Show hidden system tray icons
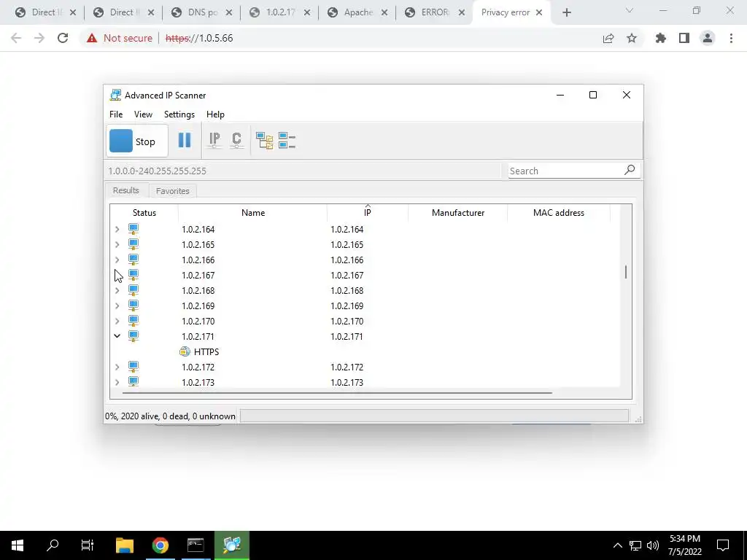 [x=617, y=545]
